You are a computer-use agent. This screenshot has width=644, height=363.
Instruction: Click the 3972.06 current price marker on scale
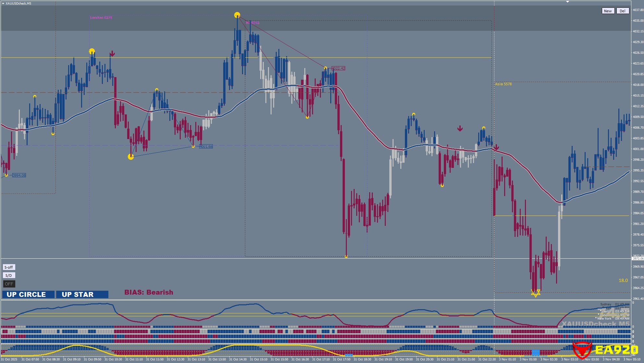coord(637,259)
